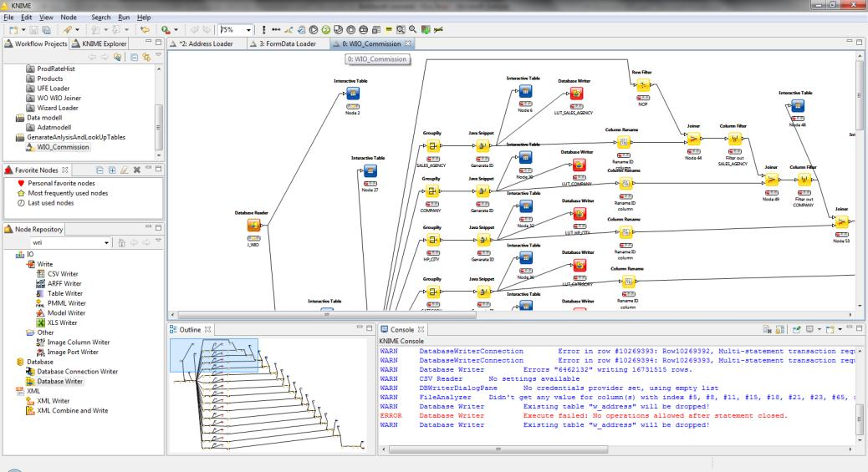Screen dimensions: 868x472
Task: Select WIO_Commission workflow in project tree
Action: pos(63,147)
